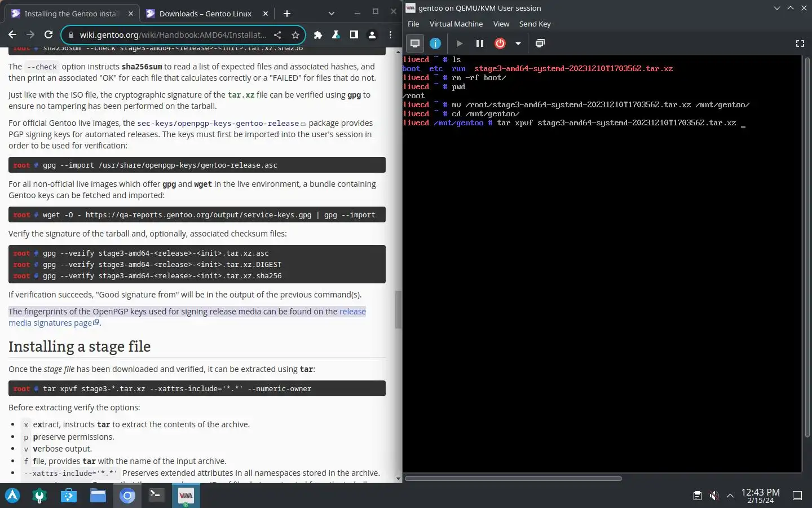Share this page from address bar
Image resolution: width=812 pixels, height=508 pixels.
pyautogui.click(x=277, y=35)
